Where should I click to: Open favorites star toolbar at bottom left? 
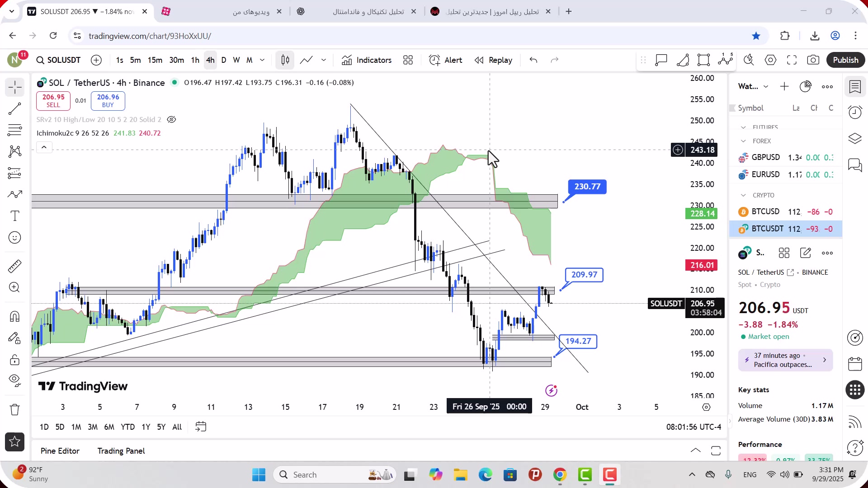[x=15, y=442]
